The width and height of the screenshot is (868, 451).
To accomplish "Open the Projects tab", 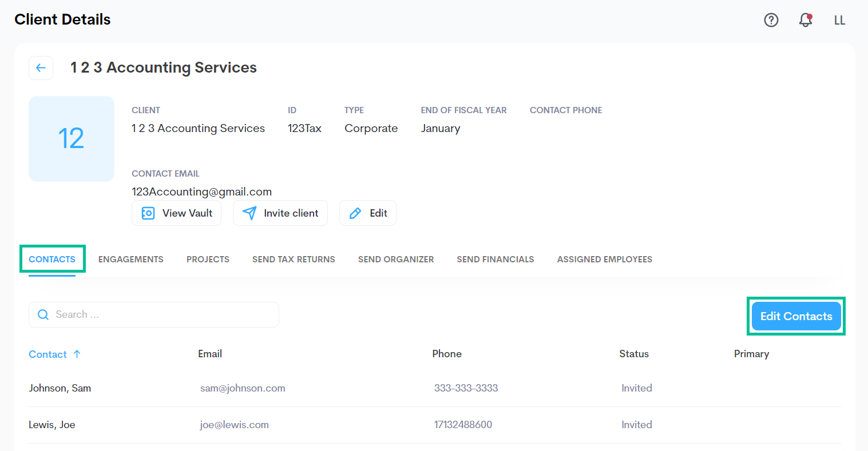I will point(208,260).
